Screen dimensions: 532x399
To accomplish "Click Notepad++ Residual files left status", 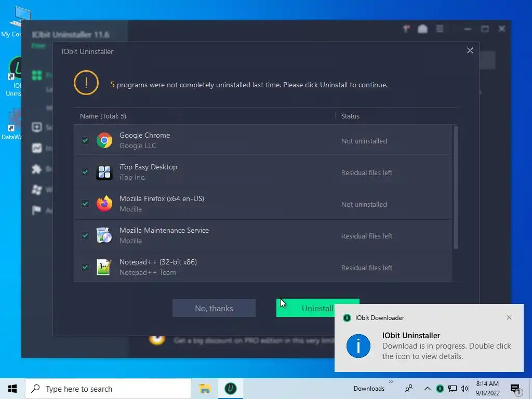I will click(367, 268).
